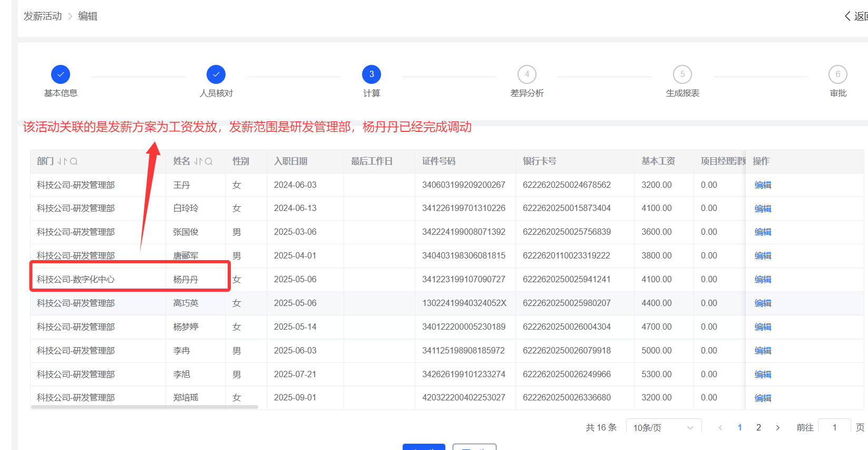Open 发薪活动 breadcrumb link

tap(43, 16)
